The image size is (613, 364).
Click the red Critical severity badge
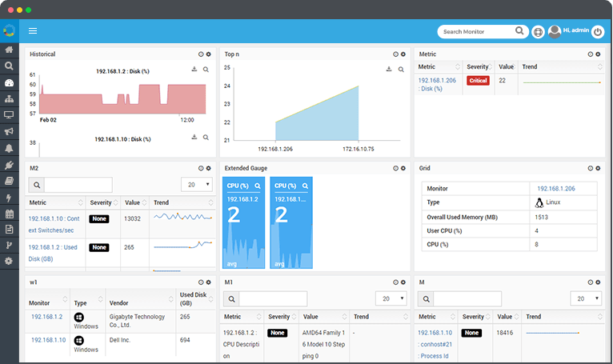tap(478, 81)
